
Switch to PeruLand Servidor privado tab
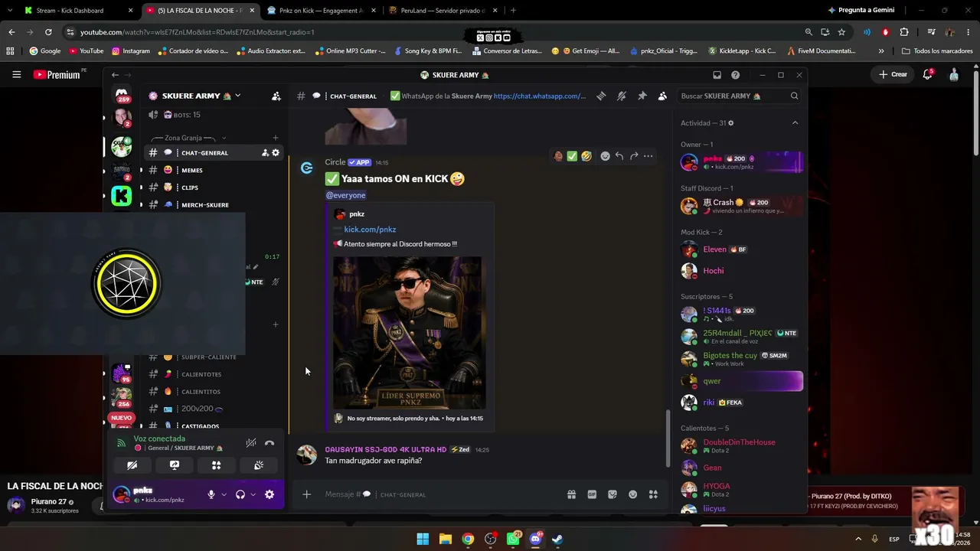[x=443, y=11]
